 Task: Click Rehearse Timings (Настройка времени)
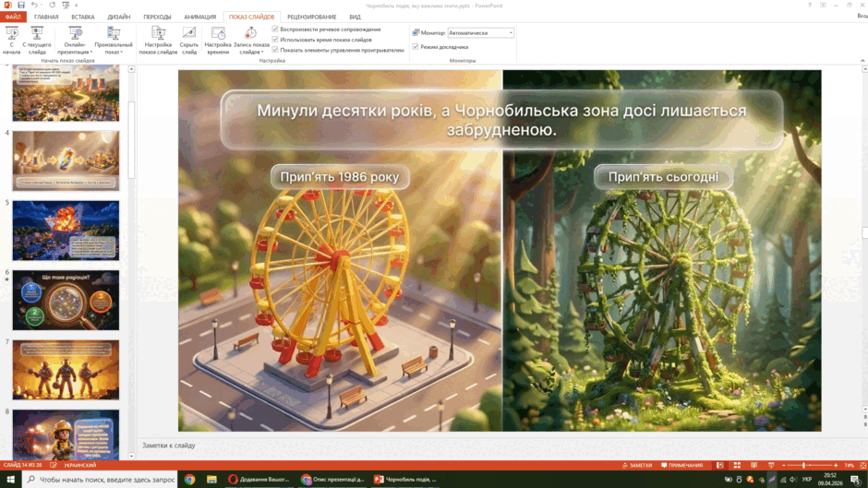click(218, 41)
